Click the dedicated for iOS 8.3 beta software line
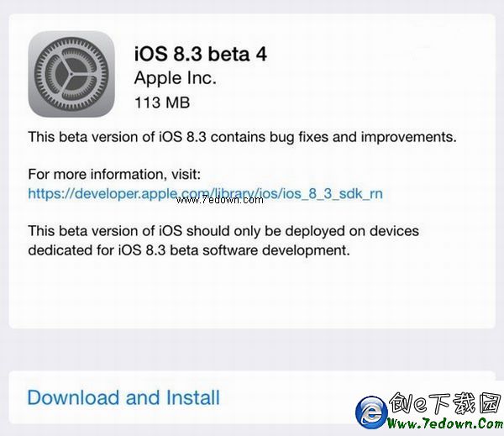 [189, 250]
